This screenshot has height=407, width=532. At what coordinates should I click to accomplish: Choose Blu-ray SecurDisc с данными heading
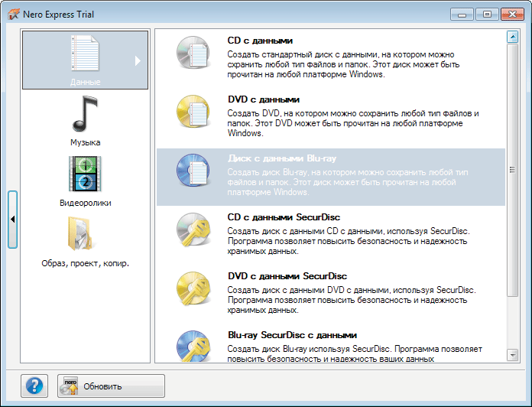coord(292,335)
